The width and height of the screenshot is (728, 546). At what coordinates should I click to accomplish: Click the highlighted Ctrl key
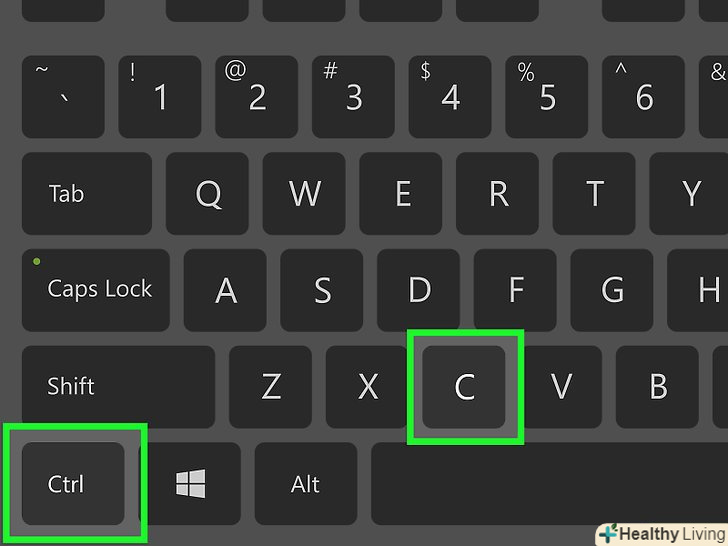pos(73,483)
